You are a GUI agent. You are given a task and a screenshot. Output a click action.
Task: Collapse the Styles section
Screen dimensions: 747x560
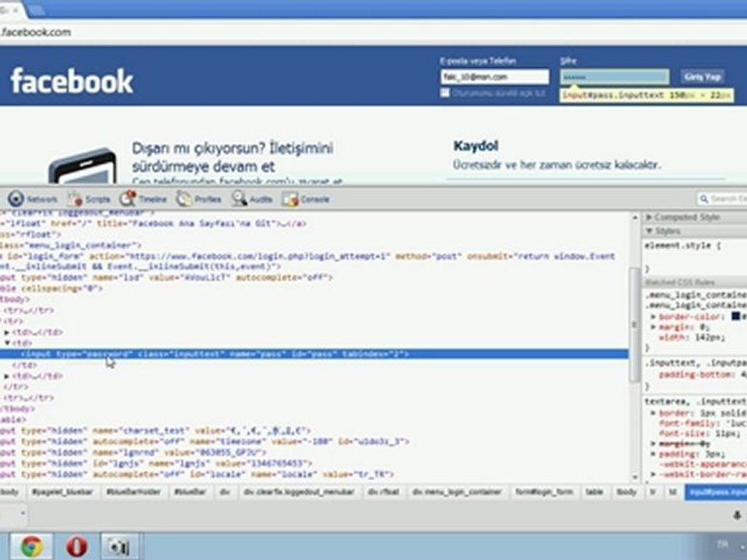[x=648, y=231]
